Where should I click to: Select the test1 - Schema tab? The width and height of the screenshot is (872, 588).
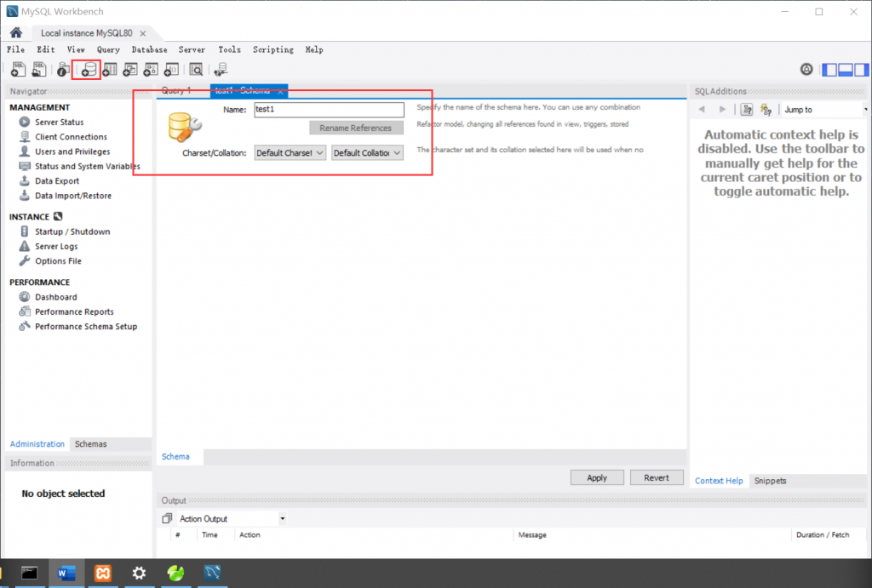tap(243, 90)
